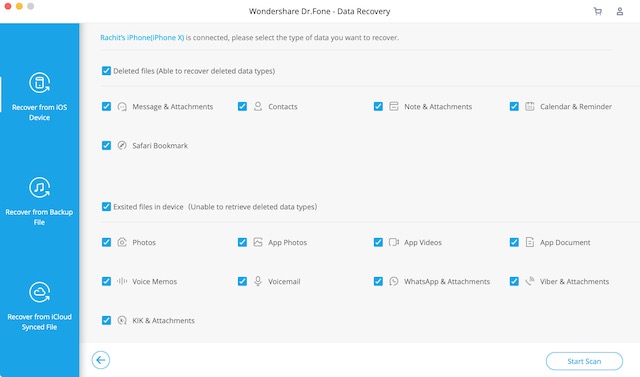Viewport: 640px width, 377px height.
Task: Toggle the Voicemail checkbox
Action: click(242, 281)
